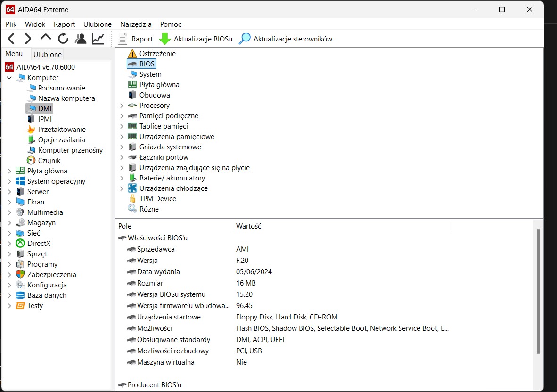
Task: Click the Różne gear icon
Action: (x=132, y=209)
